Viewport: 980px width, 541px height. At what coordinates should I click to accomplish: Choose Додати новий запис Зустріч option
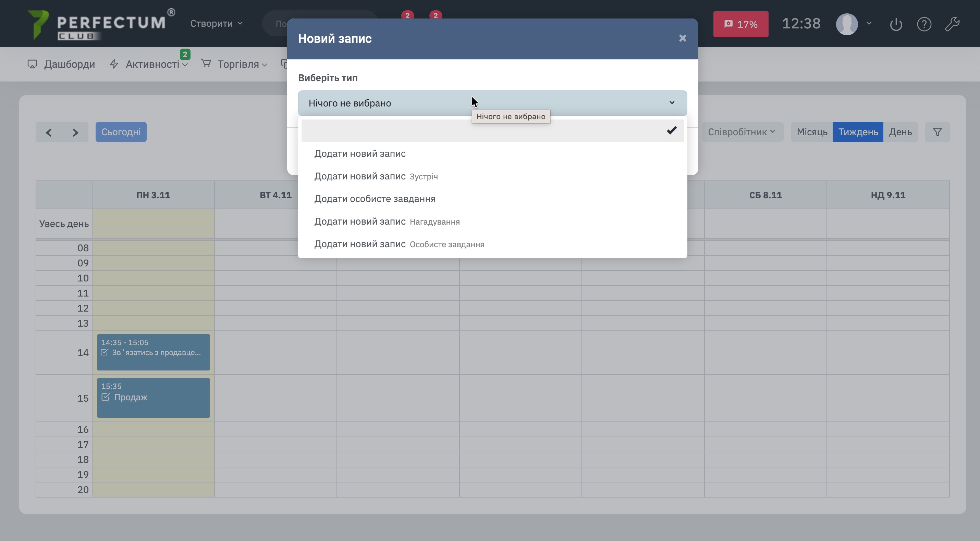[376, 176]
